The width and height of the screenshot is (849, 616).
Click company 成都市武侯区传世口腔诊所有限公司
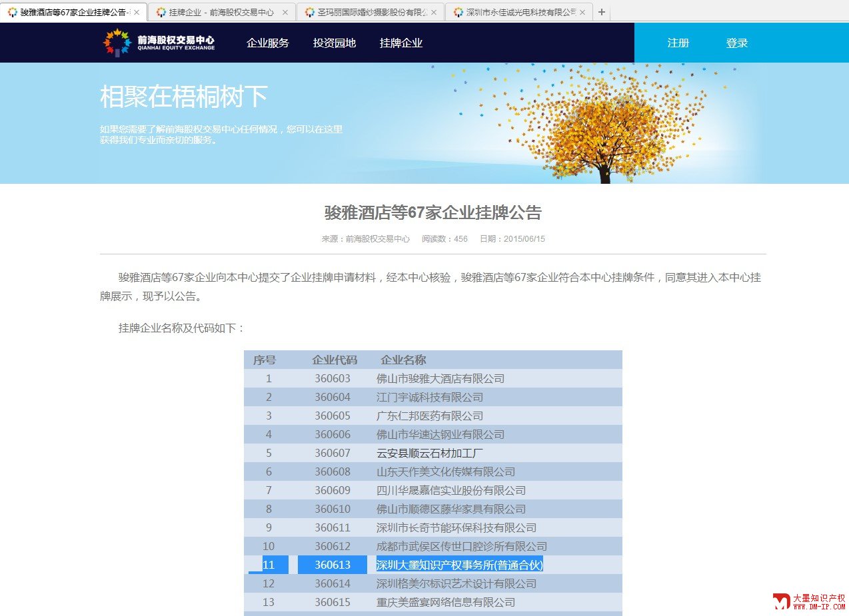(462, 546)
